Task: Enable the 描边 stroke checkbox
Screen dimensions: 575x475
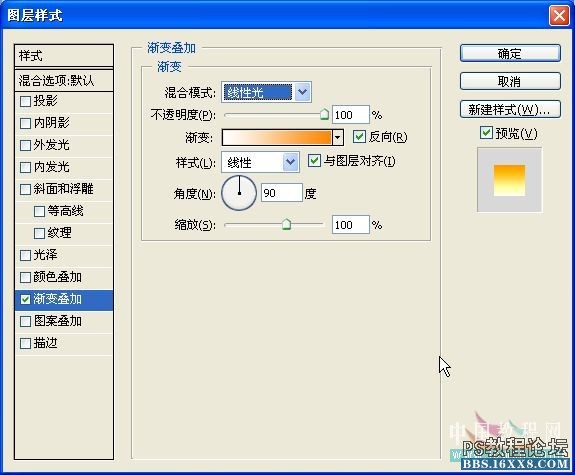Action: [25, 344]
